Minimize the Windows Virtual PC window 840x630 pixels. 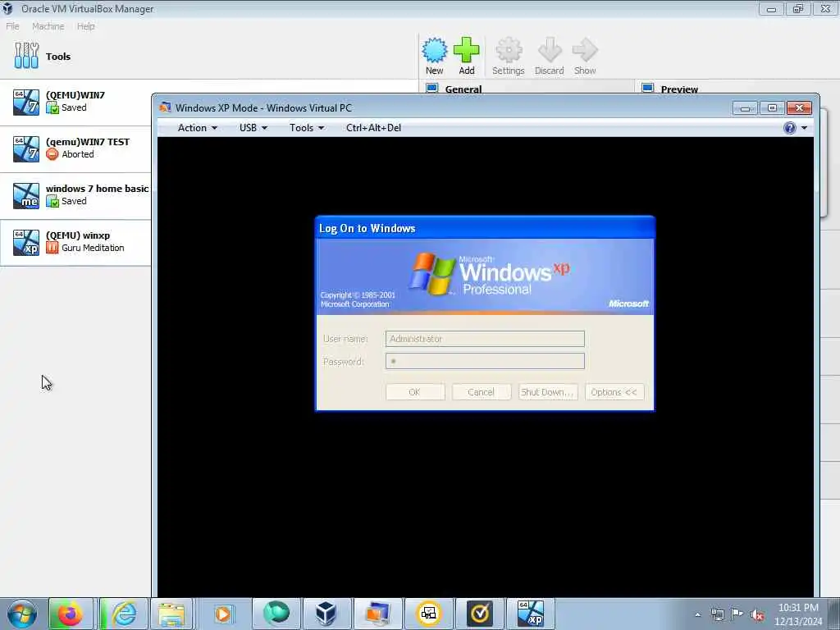tap(745, 108)
